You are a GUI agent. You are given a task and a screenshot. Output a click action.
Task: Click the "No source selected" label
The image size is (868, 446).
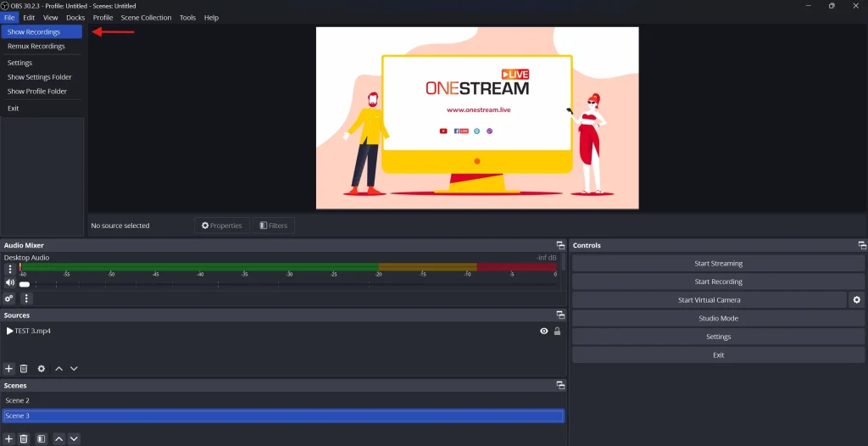(x=120, y=226)
